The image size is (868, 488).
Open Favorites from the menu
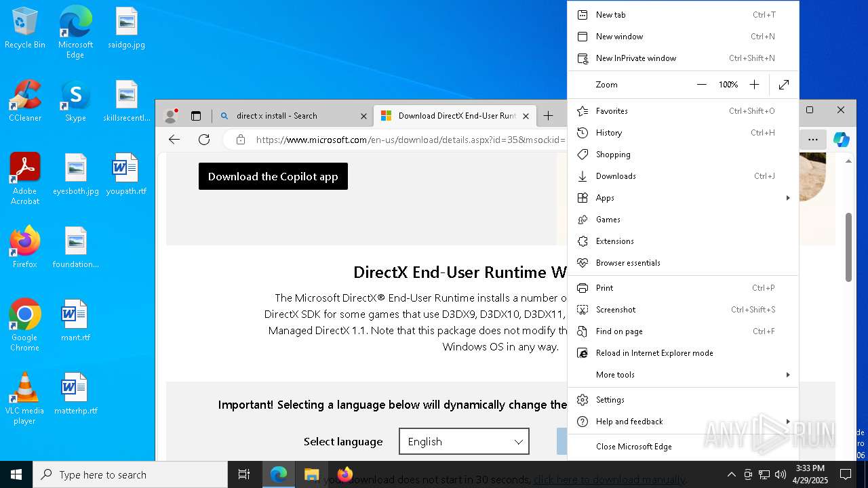683,111
